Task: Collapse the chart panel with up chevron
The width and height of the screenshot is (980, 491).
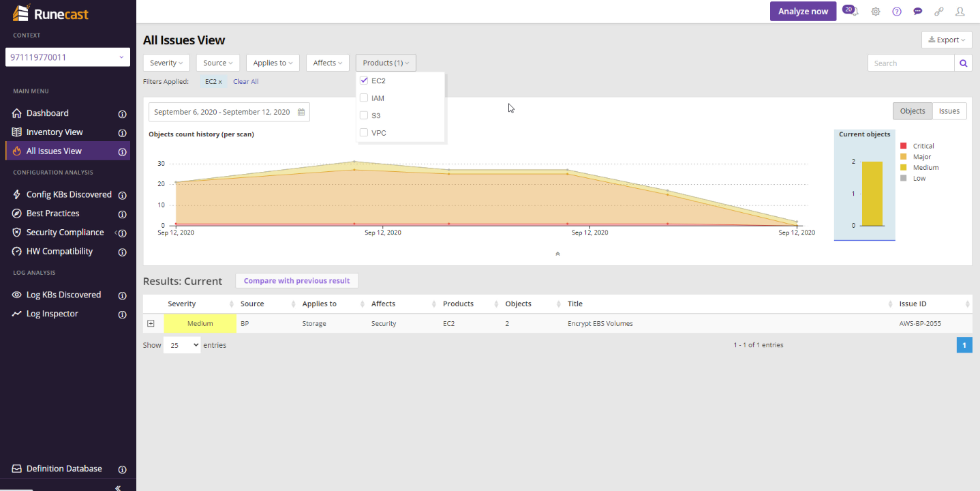Action: 557,254
